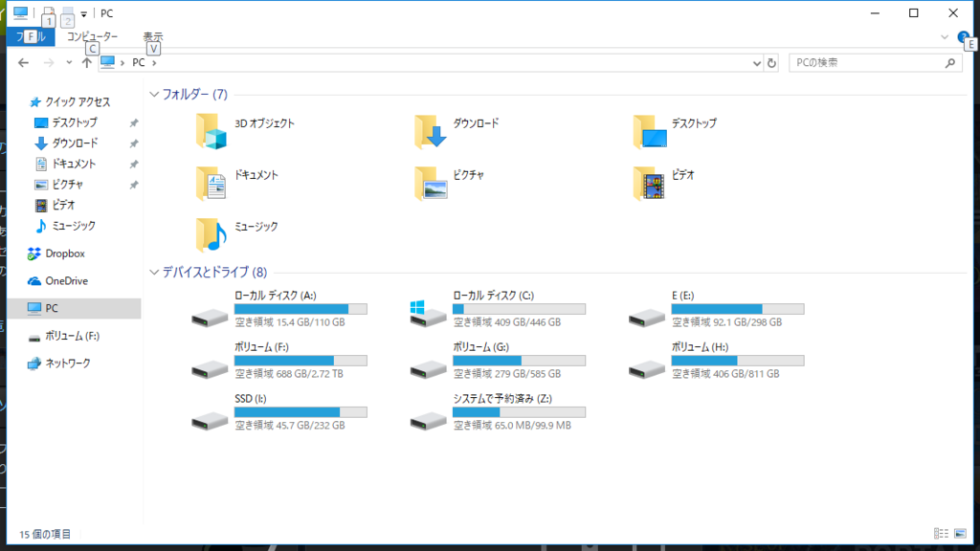Viewport: 980px width, 551px height.
Task: Open the ファイル tab
Action: coord(31,37)
